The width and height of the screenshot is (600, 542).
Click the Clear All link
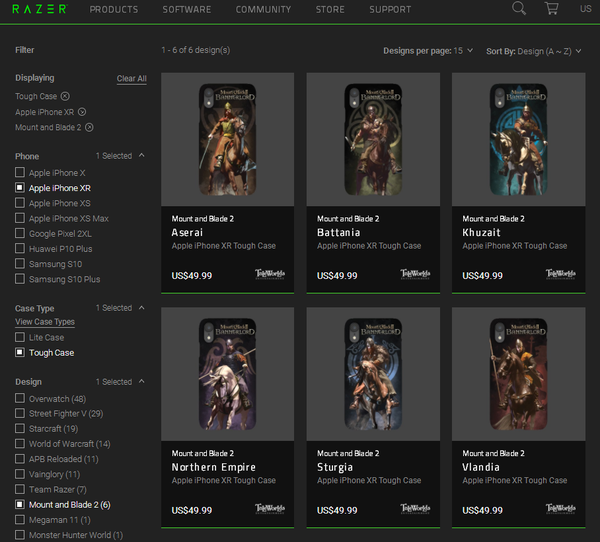pos(132,78)
